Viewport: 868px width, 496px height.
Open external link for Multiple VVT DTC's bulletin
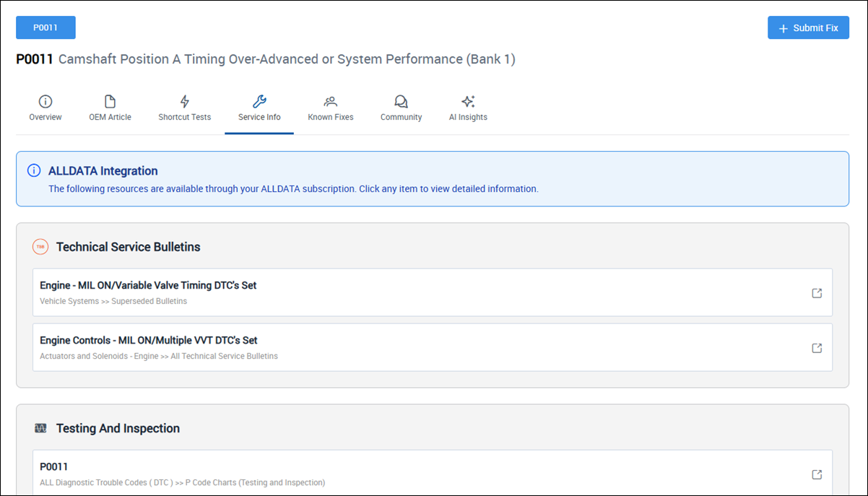(x=817, y=348)
